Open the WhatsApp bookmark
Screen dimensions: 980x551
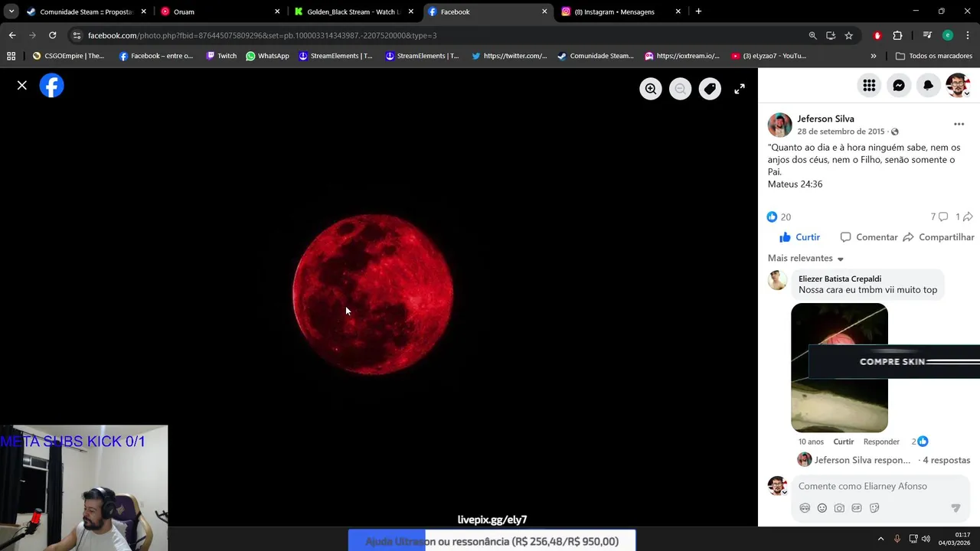[x=267, y=56]
